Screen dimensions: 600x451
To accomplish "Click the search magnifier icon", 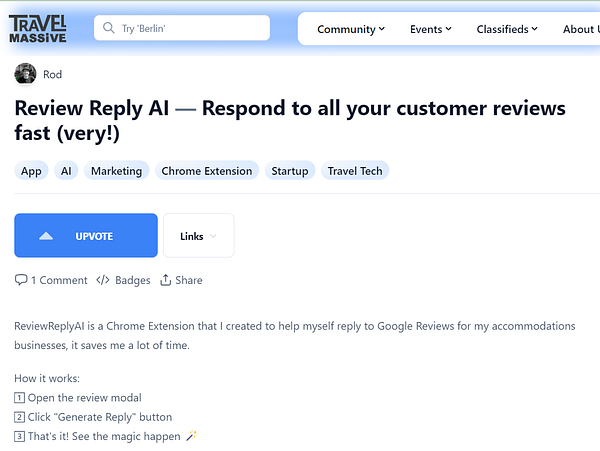I will click(108, 29).
